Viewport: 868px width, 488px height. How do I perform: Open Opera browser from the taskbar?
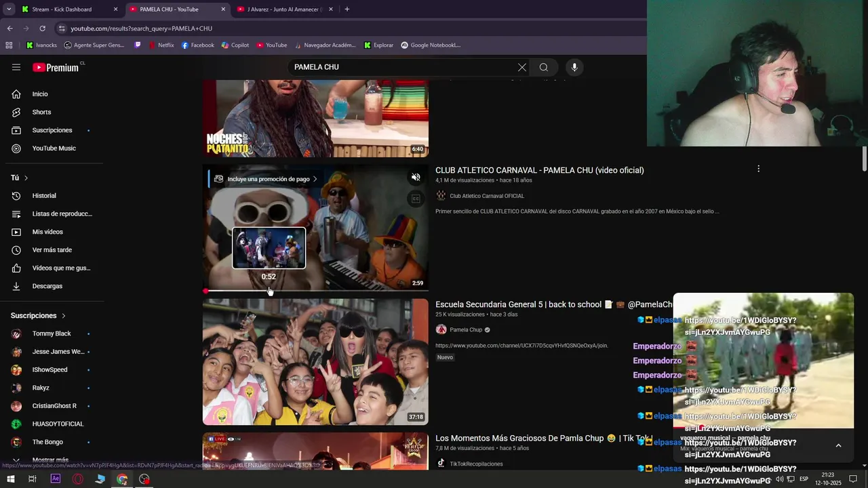coord(78,479)
